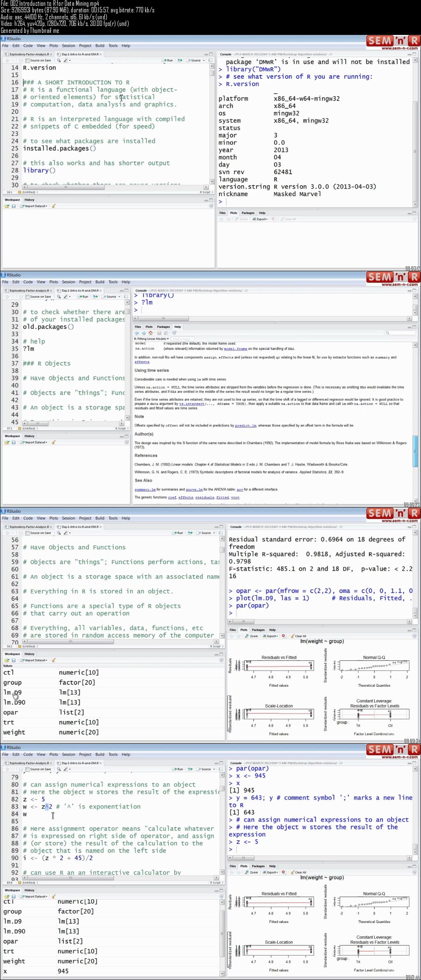Open the Export dropdown in the first frame's Plots pane

[260, 219]
